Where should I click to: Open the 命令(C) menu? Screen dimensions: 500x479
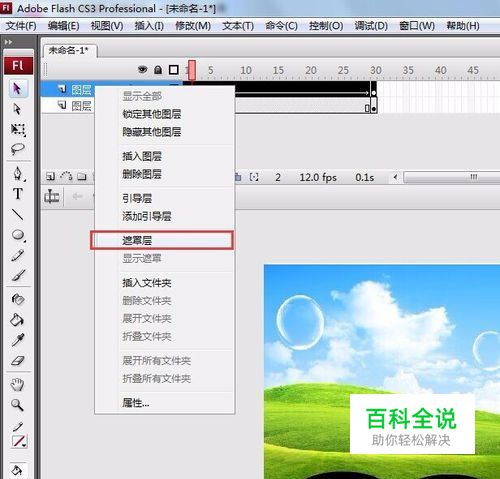(281, 26)
